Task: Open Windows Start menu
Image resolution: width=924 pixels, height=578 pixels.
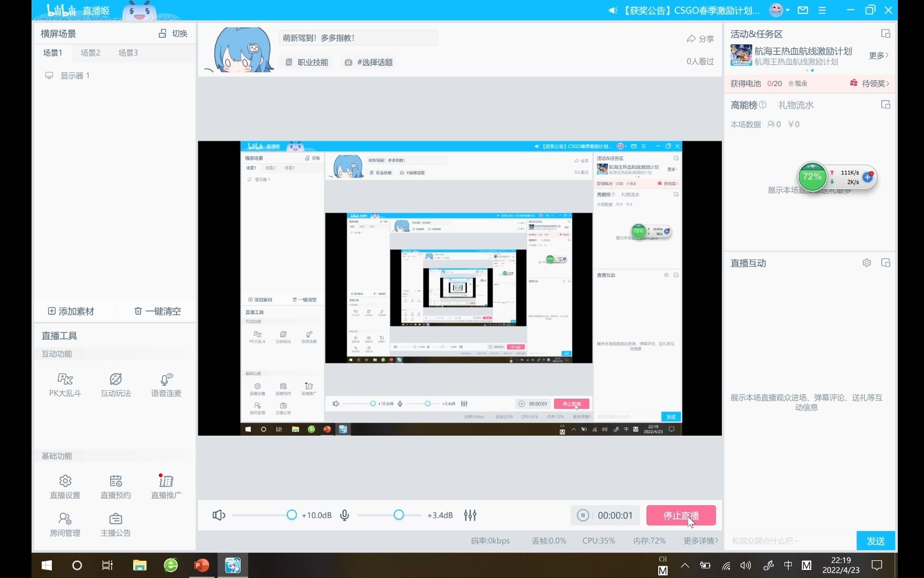Action: point(47,565)
